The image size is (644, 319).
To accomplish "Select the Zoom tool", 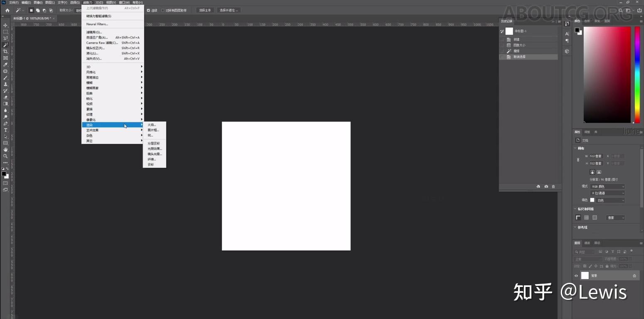I will click(5, 156).
